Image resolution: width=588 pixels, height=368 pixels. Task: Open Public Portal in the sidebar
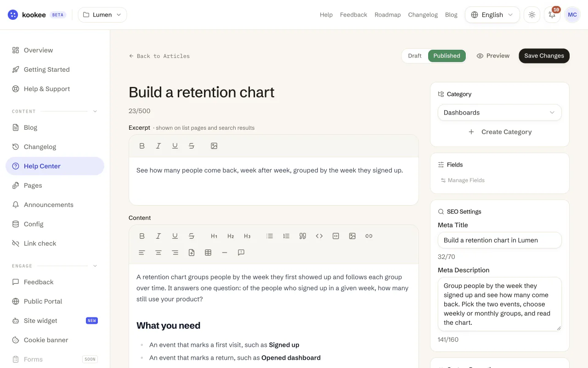coord(55,301)
